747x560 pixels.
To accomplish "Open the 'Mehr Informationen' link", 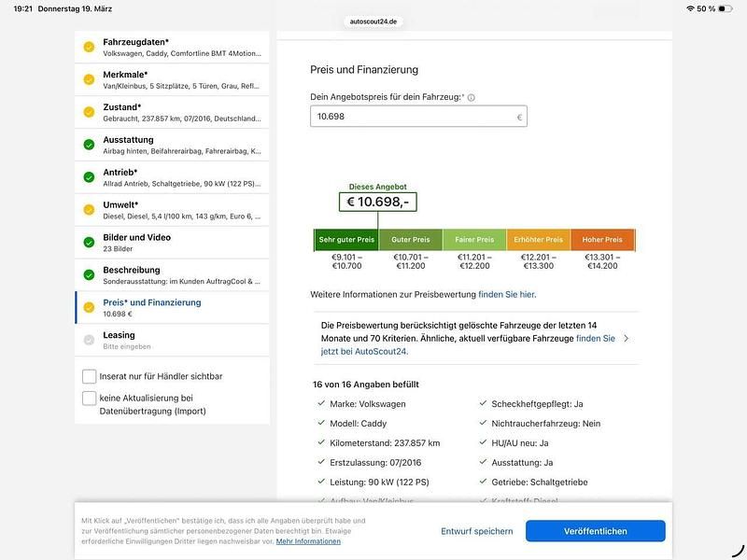I will [x=308, y=541].
